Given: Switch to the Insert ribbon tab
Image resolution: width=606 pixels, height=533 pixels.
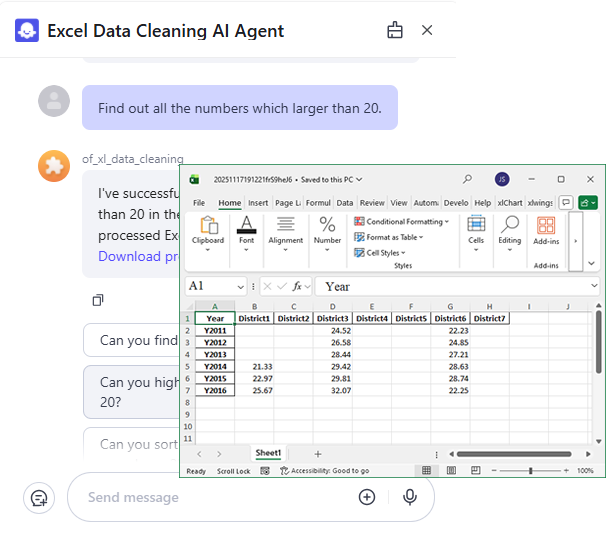Looking at the screenshot, I should point(258,203).
